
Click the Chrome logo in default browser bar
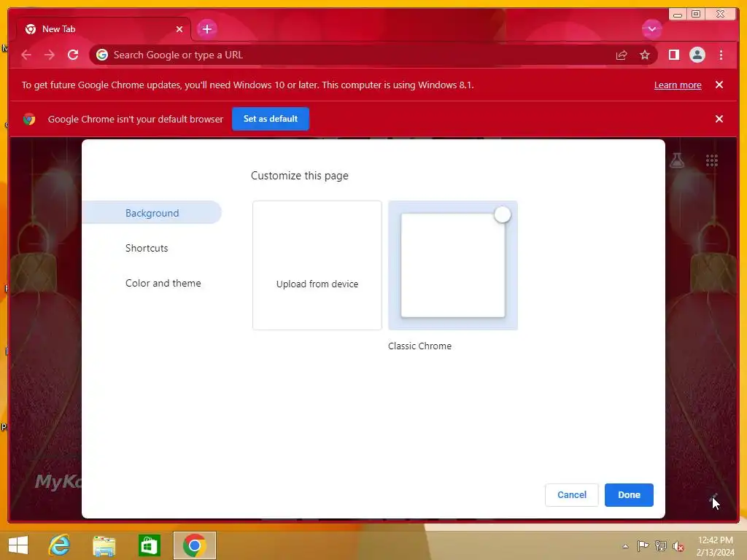tap(29, 119)
